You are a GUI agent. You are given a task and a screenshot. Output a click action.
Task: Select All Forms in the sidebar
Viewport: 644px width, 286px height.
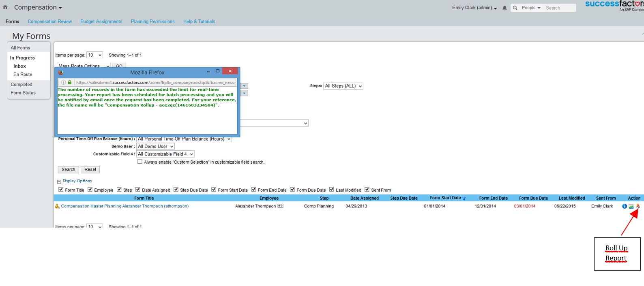[x=20, y=48]
